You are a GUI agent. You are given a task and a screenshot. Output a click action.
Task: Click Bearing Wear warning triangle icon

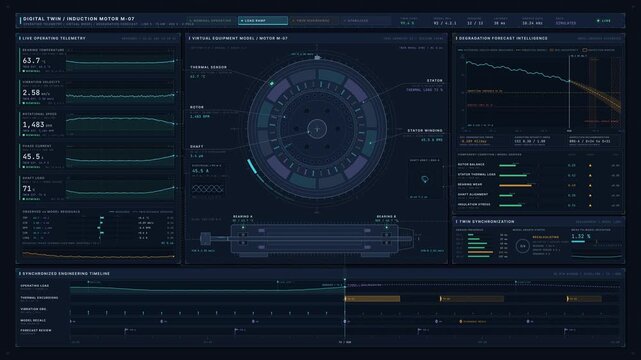point(590,186)
